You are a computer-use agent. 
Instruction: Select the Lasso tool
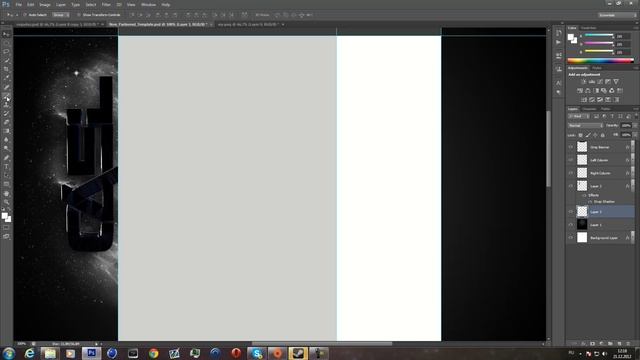tap(6, 52)
